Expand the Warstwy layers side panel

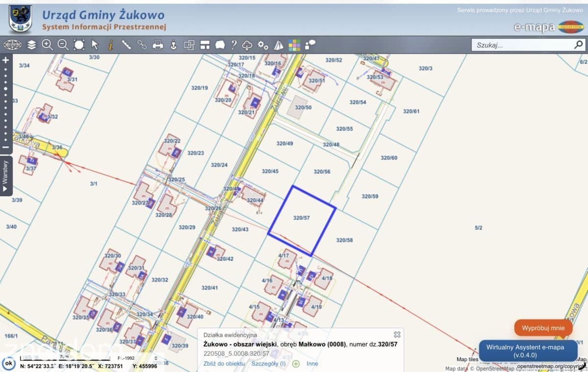[x=6, y=175]
